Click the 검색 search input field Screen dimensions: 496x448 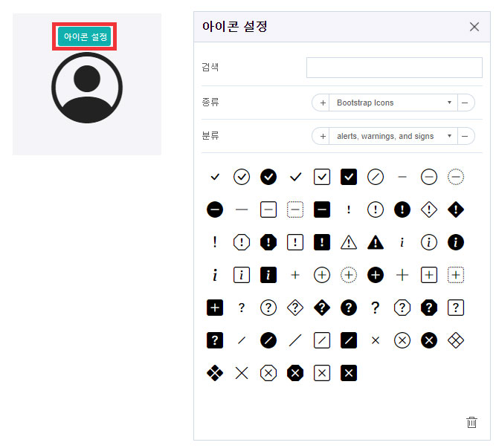(x=394, y=68)
